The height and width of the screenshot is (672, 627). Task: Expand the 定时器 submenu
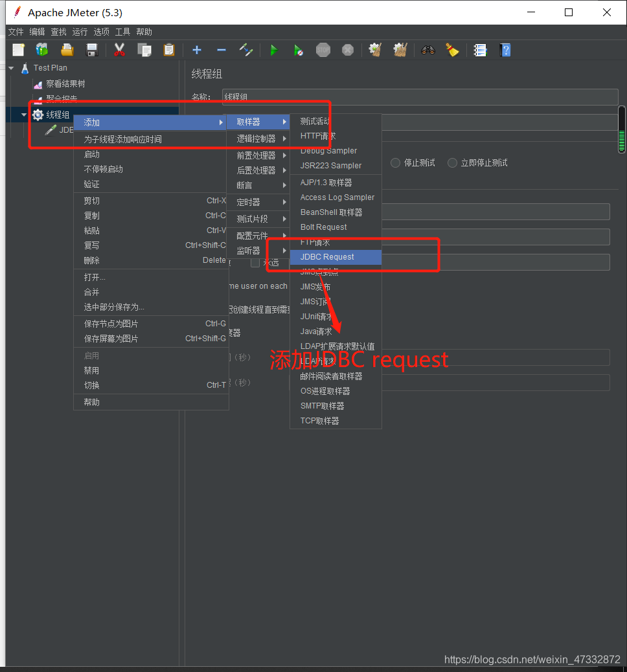pos(258,202)
